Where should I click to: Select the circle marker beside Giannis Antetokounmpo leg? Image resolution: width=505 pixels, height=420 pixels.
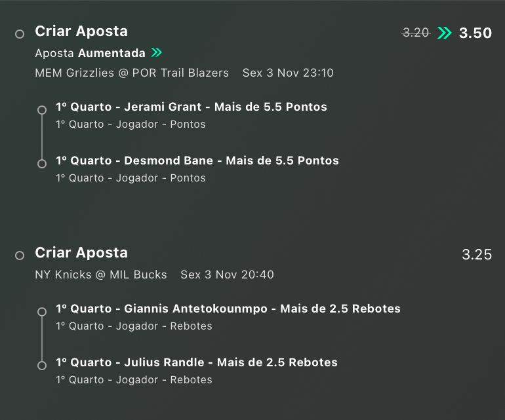(42, 312)
